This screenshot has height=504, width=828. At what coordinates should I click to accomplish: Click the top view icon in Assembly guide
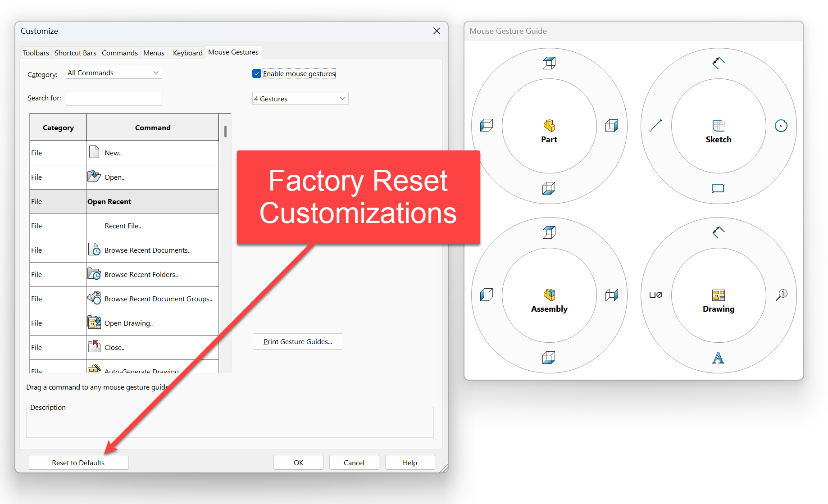coord(549,232)
